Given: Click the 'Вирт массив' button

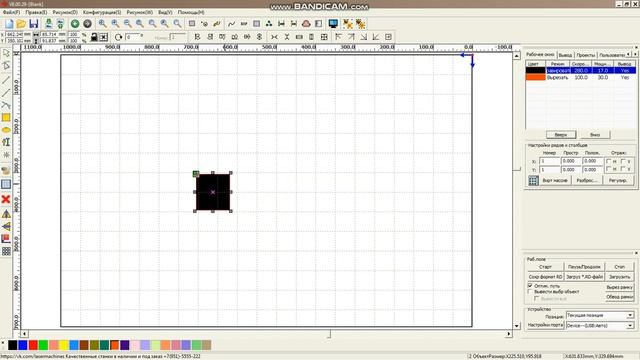Looking at the screenshot, I should pos(555,180).
